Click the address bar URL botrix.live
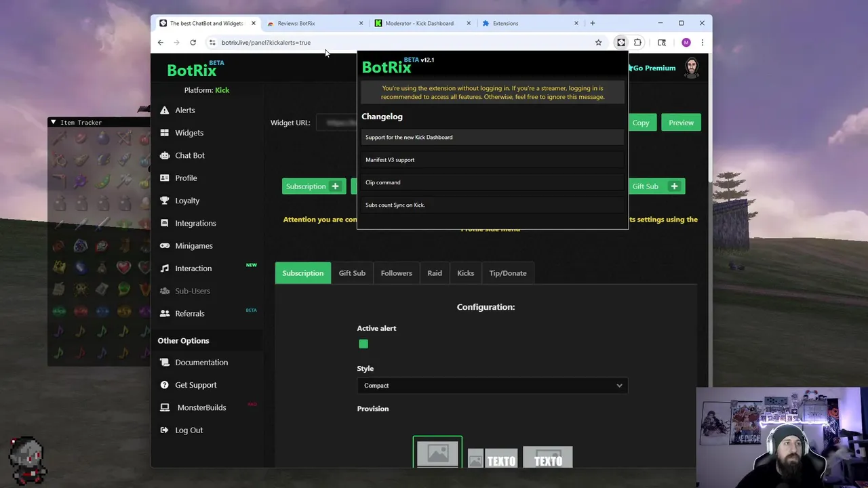Screen dimensions: 868x488 [x=266, y=42]
